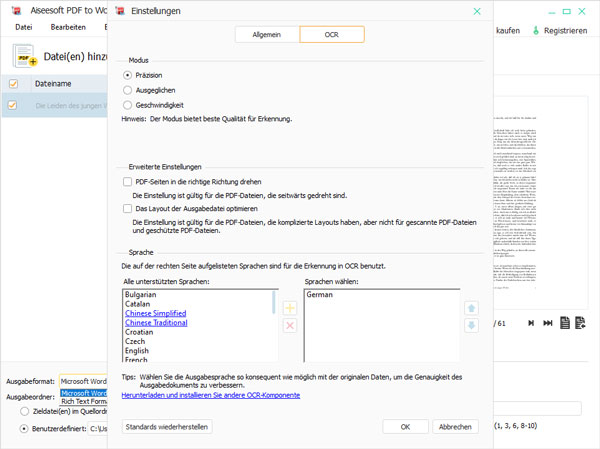This screenshot has width=600, height=449.
Task: Click the add-language plus icon
Action: coord(290,308)
